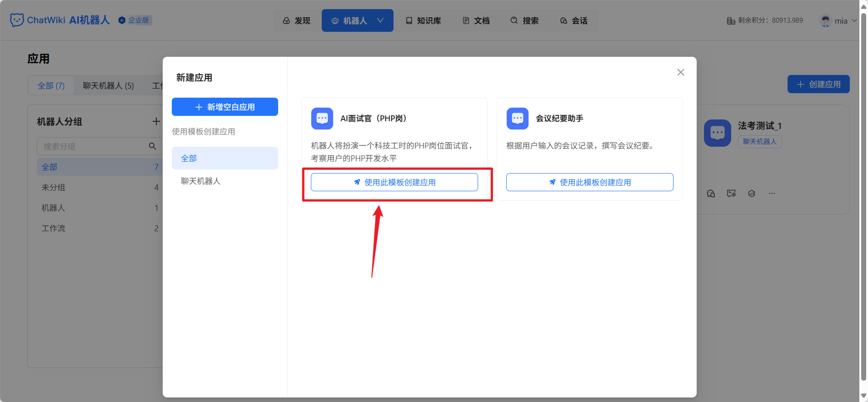Click the 创建应用 button
This screenshot has width=868, height=402.
pyautogui.click(x=818, y=84)
